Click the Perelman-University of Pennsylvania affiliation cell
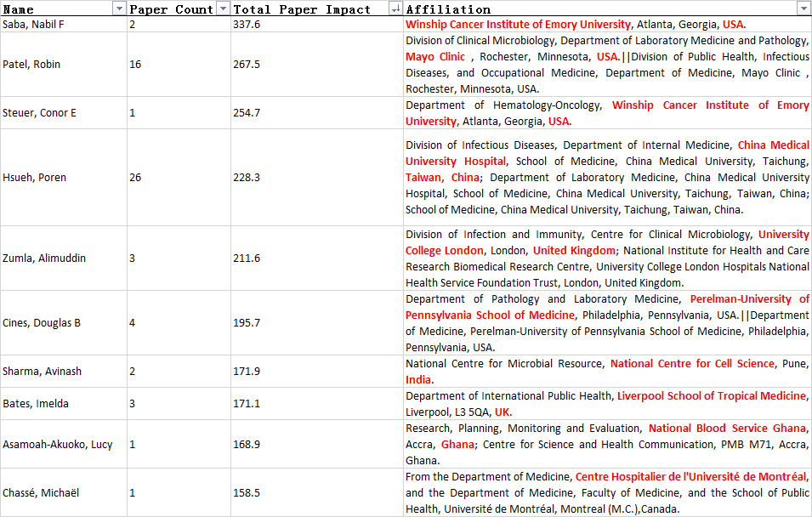Viewport: 812px width, 517px height. point(607,323)
